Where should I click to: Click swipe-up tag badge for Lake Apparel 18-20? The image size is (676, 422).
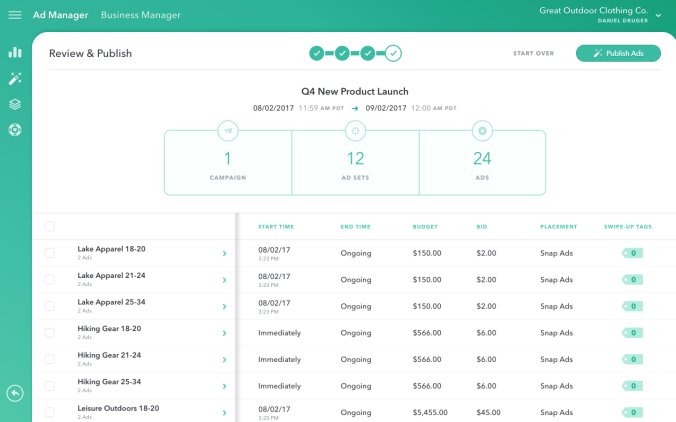click(x=632, y=253)
